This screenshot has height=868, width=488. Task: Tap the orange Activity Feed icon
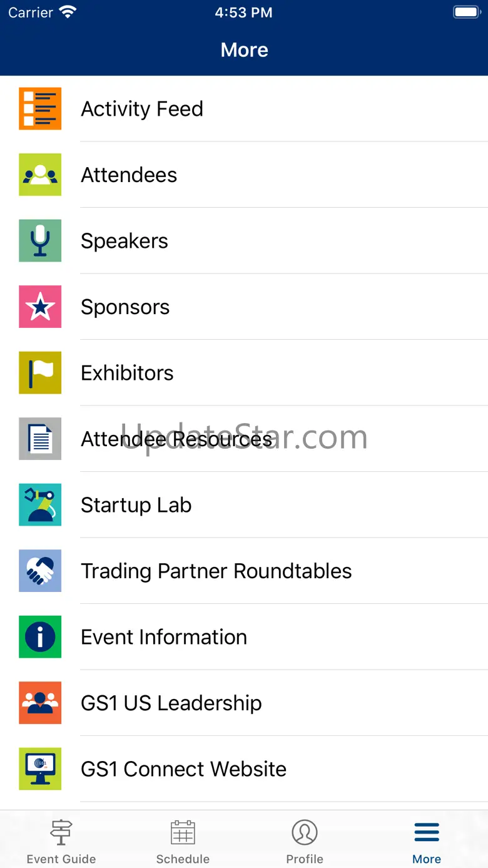[40, 109]
